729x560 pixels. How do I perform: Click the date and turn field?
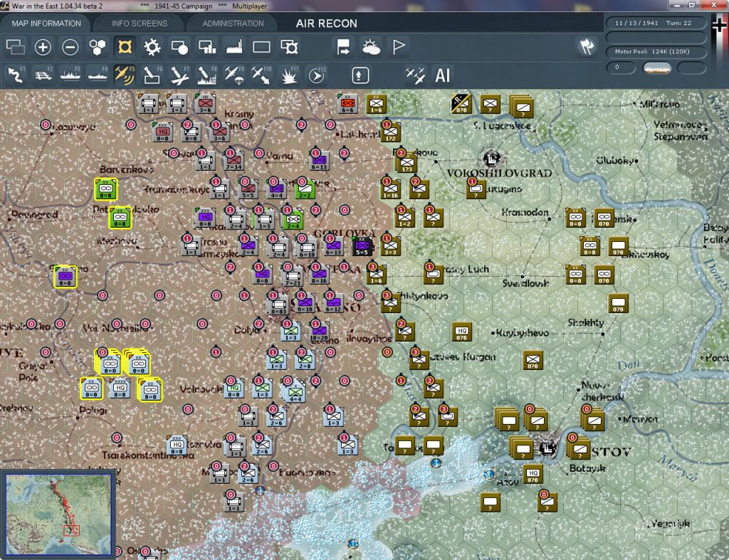(656, 23)
